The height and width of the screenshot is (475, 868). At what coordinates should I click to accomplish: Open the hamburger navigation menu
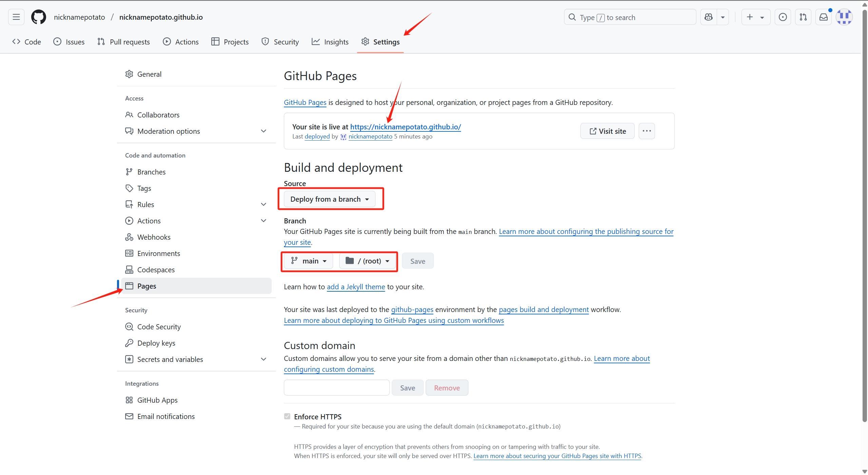click(16, 17)
